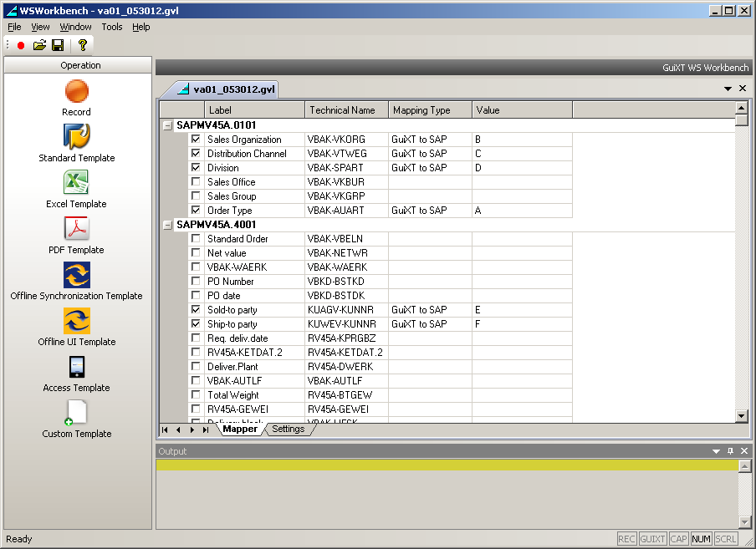
Task: Open a file with the folder toolbar icon
Action: 39,45
